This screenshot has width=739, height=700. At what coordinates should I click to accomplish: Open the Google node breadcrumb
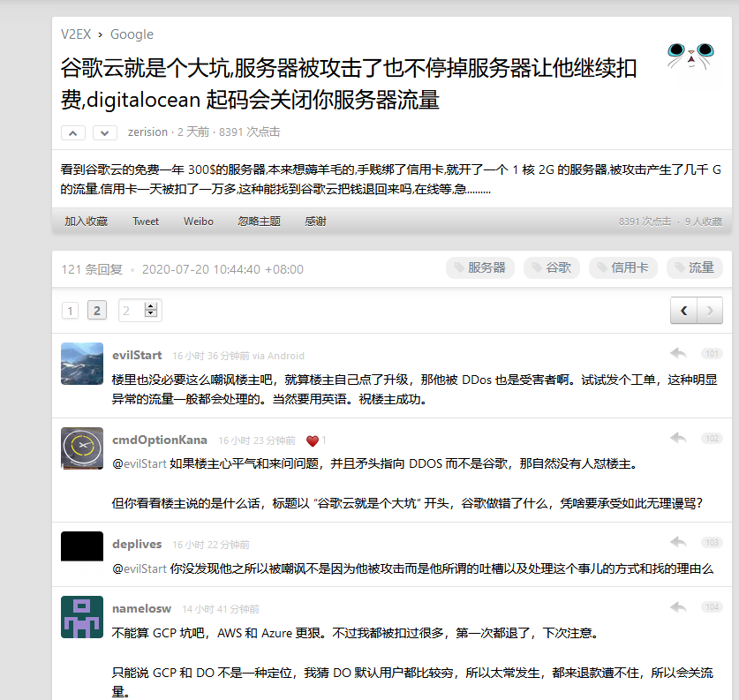[x=132, y=34]
